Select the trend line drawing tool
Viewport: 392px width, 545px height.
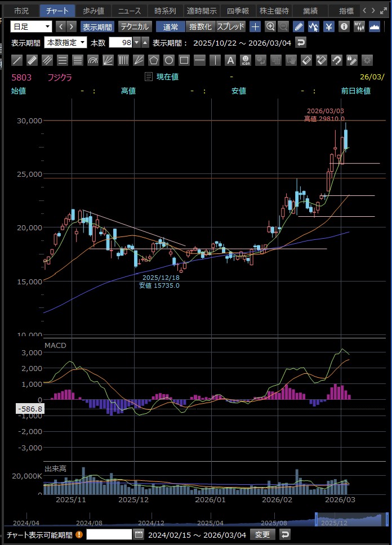tap(17, 60)
